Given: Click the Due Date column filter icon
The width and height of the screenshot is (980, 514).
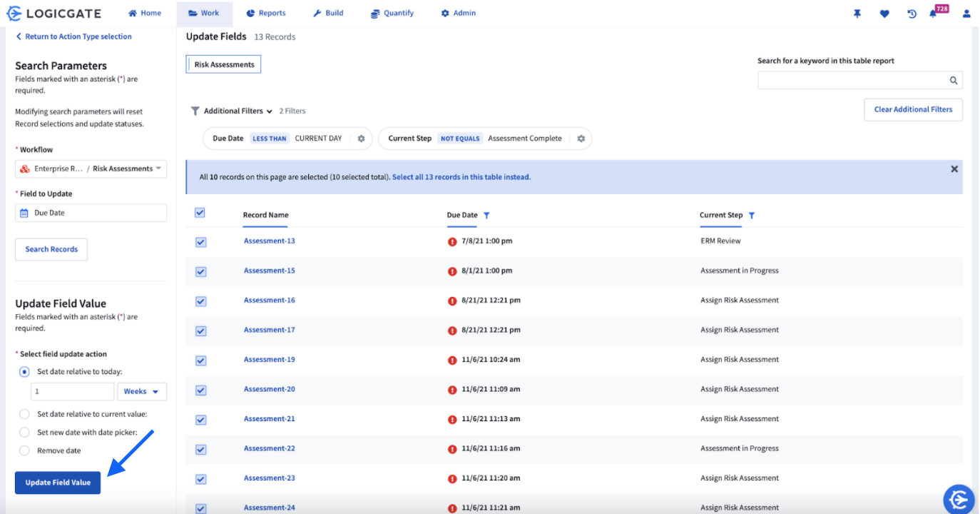Looking at the screenshot, I should tap(486, 215).
